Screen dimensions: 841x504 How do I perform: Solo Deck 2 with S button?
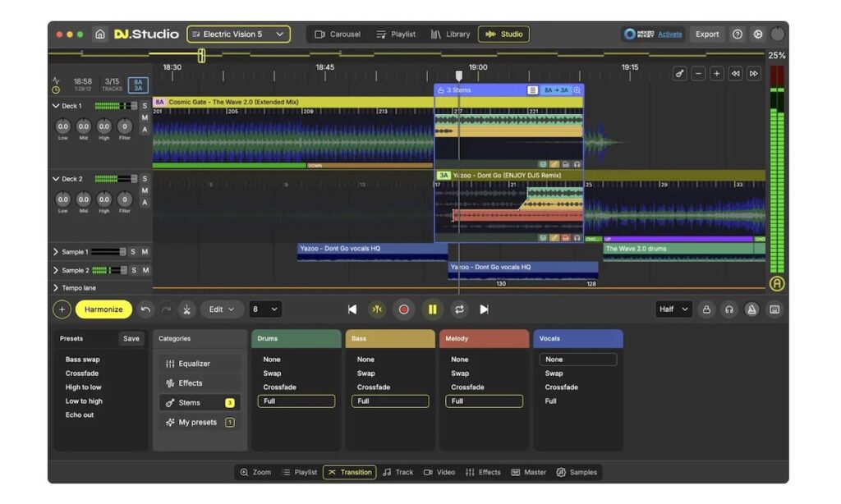click(x=145, y=179)
